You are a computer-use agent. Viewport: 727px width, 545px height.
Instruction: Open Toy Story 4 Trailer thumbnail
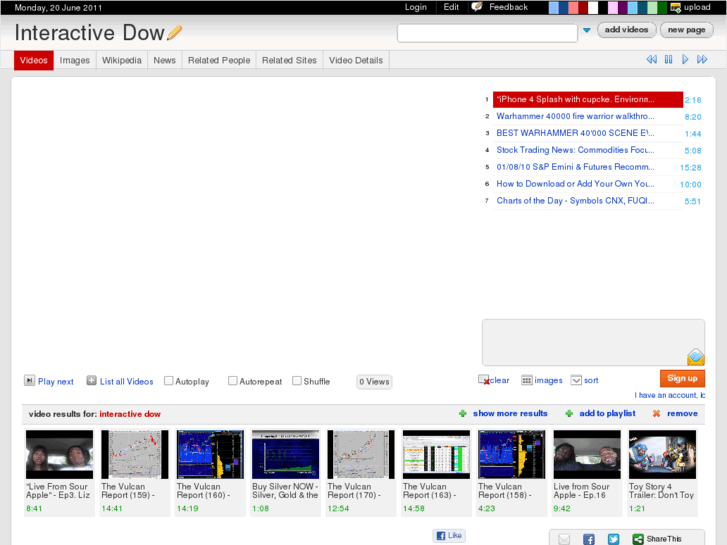(x=663, y=454)
